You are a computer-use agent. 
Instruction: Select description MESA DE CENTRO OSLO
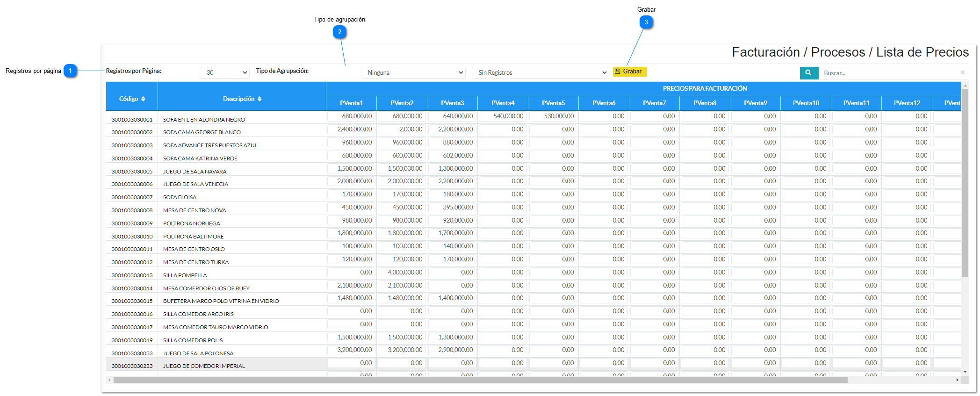[194, 249]
